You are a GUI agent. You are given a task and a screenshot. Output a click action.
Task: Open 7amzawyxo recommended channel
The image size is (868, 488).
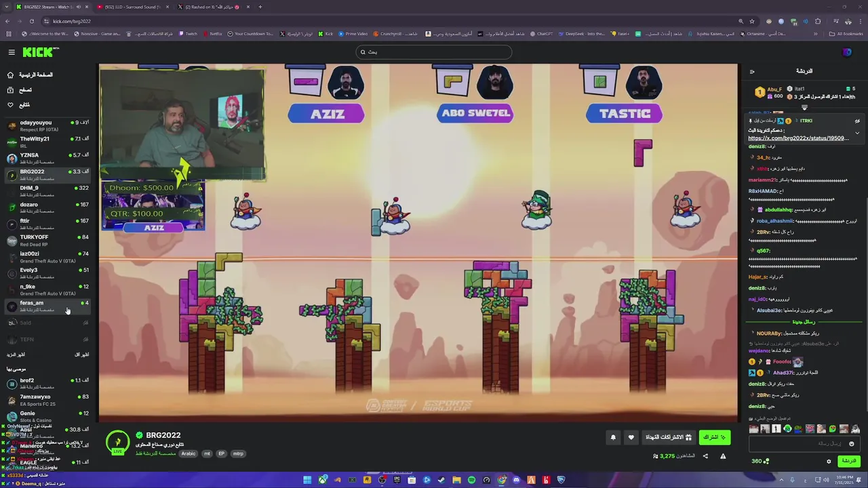click(47, 399)
